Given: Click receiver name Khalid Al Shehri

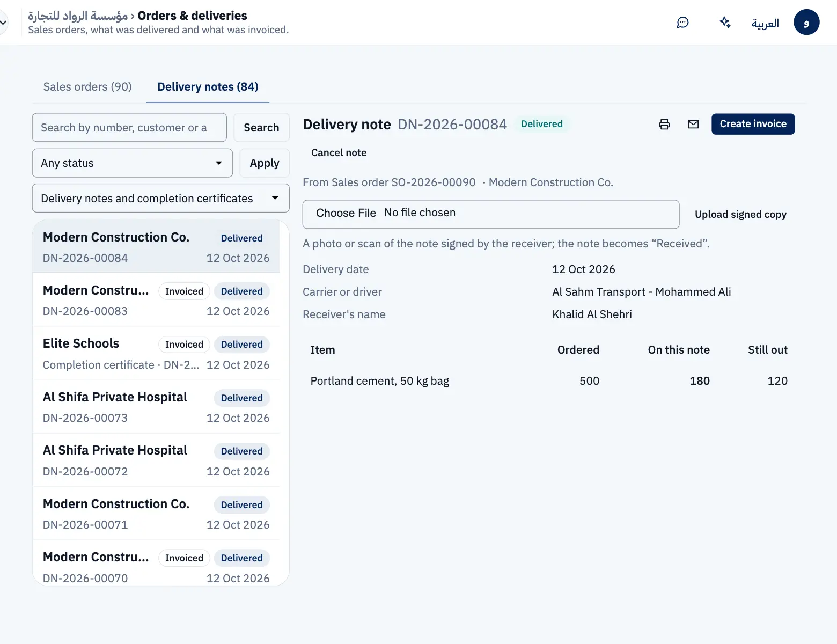Looking at the screenshot, I should tap(592, 314).
